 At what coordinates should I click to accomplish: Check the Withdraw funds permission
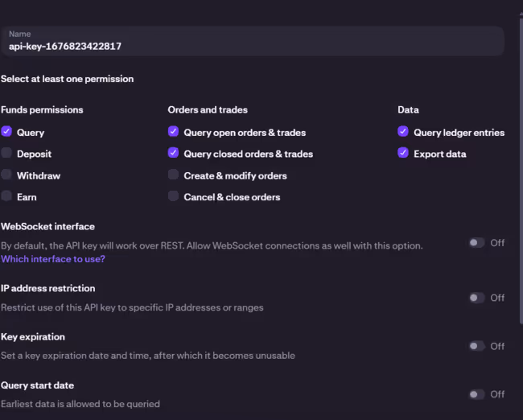6,175
